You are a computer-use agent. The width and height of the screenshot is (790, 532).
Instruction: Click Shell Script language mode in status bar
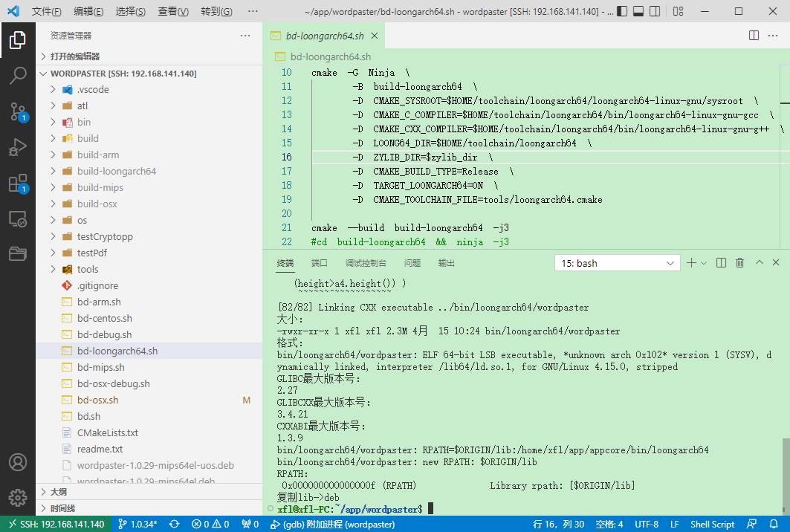pyautogui.click(x=711, y=524)
